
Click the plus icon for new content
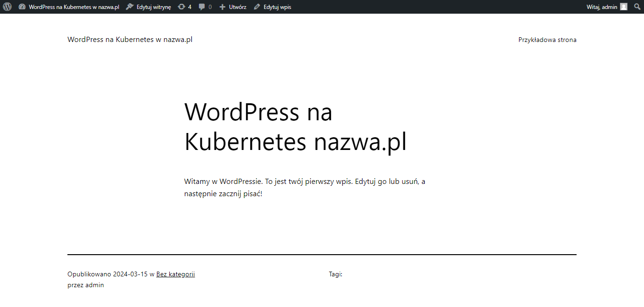[x=223, y=7]
